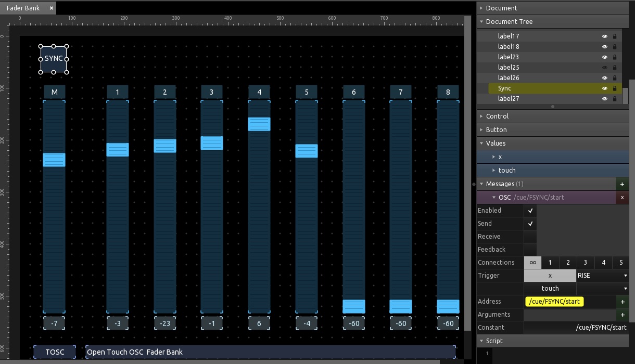This screenshot has width=635, height=364.
Task: Show the hidden label25 via its eye icon
Action: coord(605,68)
